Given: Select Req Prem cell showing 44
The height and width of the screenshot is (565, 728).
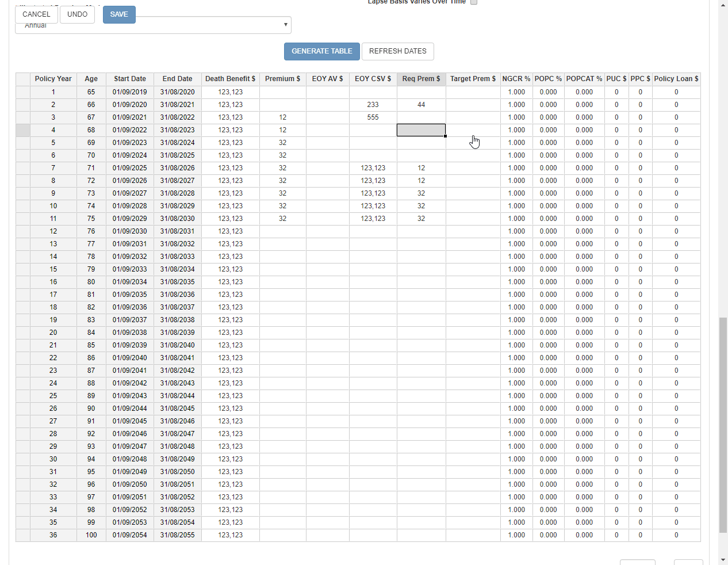Looking at the screenshot, I should pyautogui.click(x=421, y=105).
